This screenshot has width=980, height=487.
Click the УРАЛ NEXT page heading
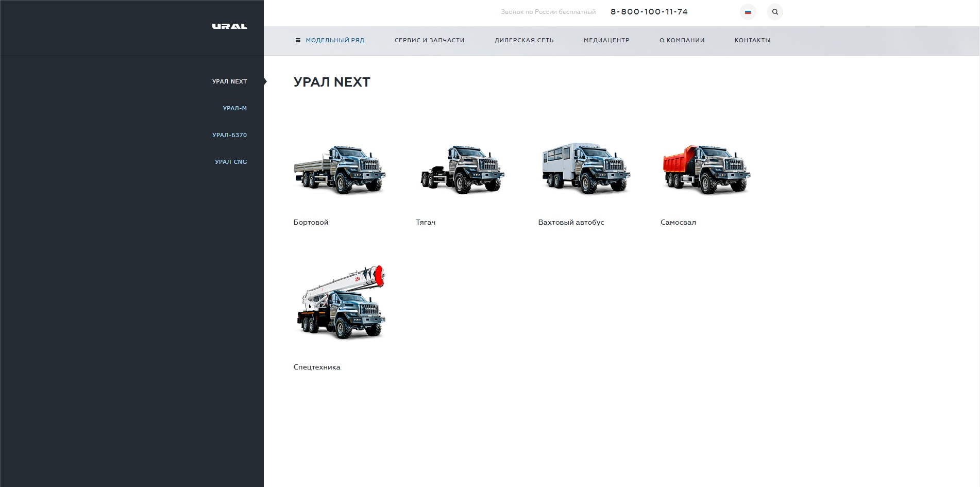(332, 82)
